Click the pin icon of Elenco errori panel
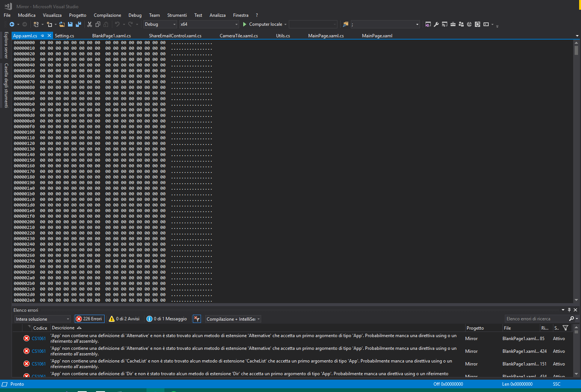Screen dimensions: 581x392 pos(569,310)
